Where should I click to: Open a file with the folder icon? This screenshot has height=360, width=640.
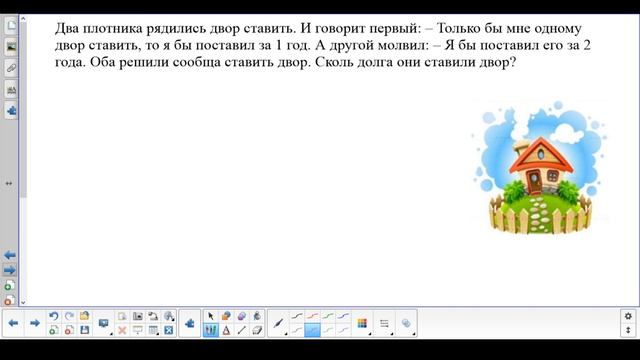(84, 316)
